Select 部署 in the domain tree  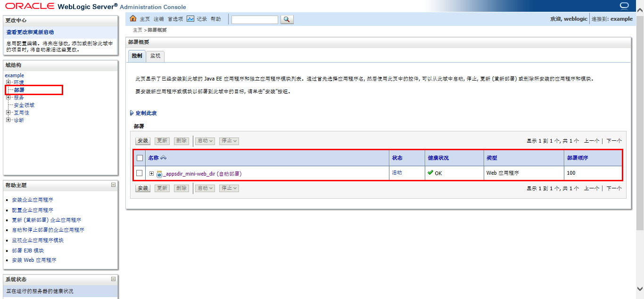click(x=19, y=90)
